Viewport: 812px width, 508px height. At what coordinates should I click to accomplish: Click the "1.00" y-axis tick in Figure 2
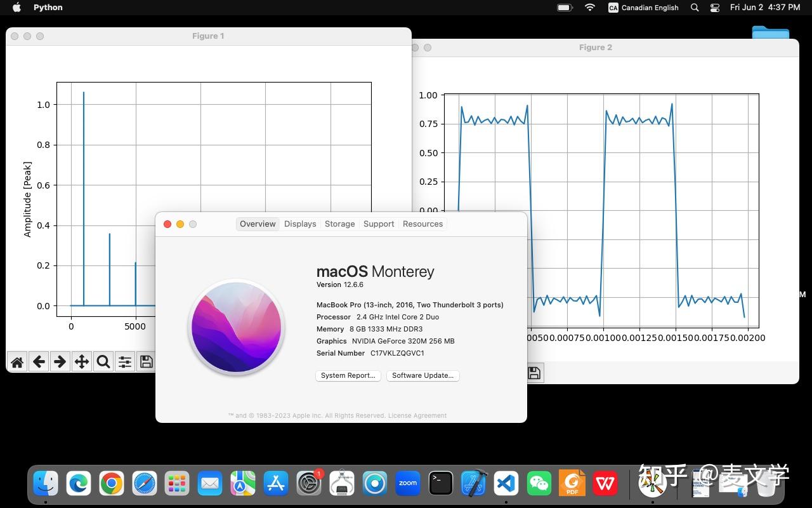click(428, 95)
